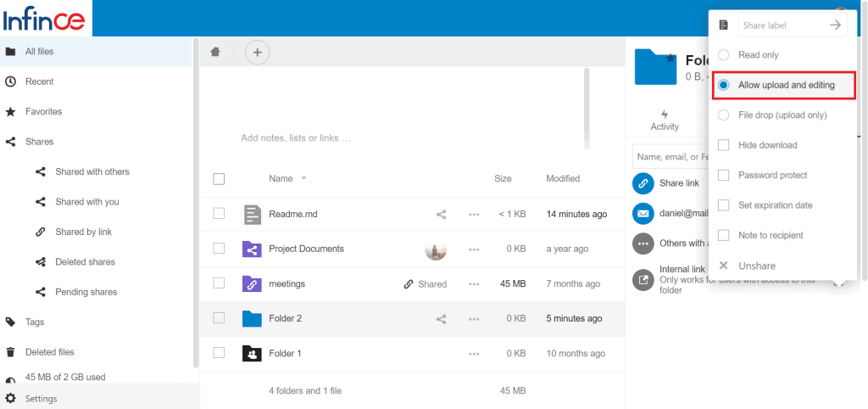
Task: Select File drop (upload only) option
Action: tap(724, 115)
